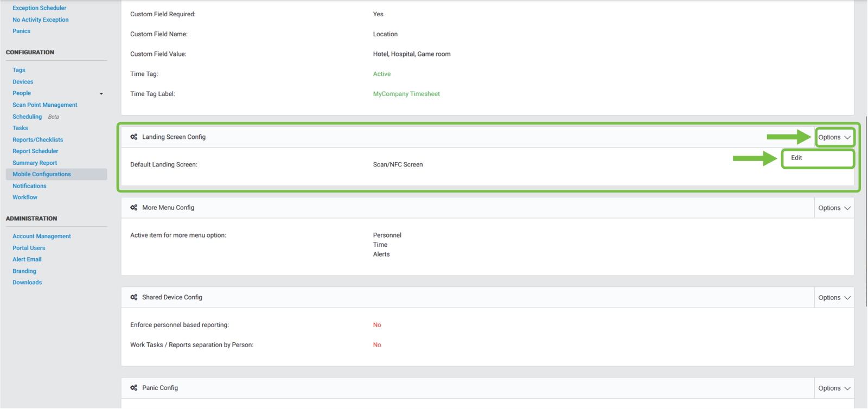Screen dimensions: 868x409
Task: Click the More Menu Config gears icon
Action: point(133,208)
